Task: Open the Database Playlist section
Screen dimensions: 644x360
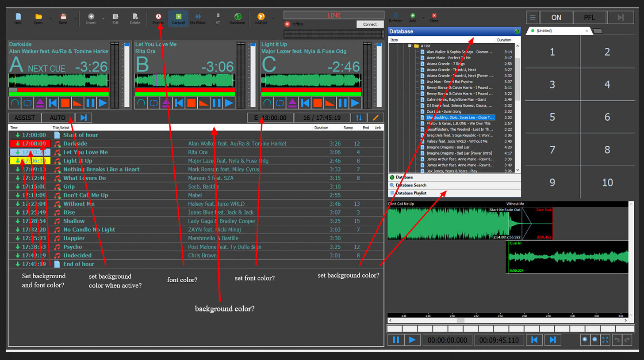Action: click(455, 193)
